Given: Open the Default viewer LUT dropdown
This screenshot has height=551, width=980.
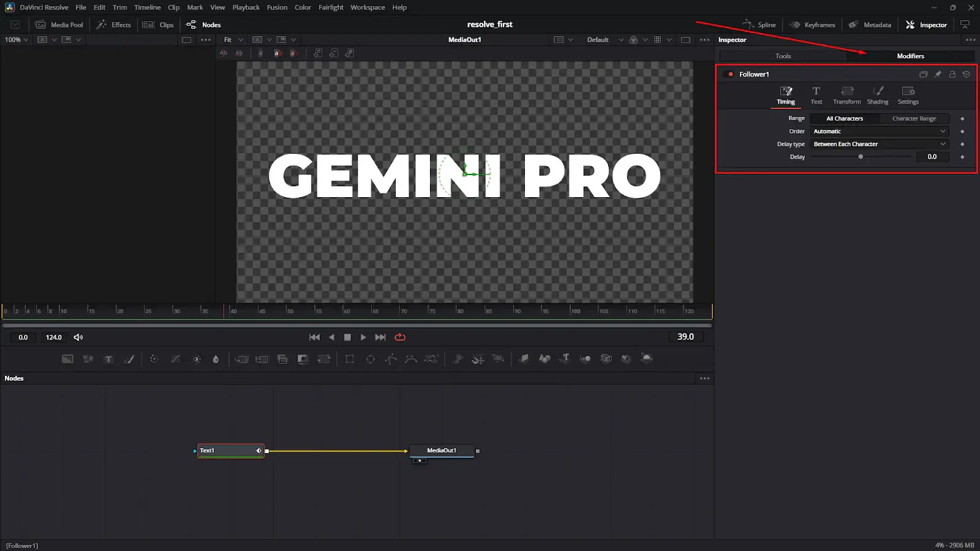Looking at the screenshot, I should (605, 40).
